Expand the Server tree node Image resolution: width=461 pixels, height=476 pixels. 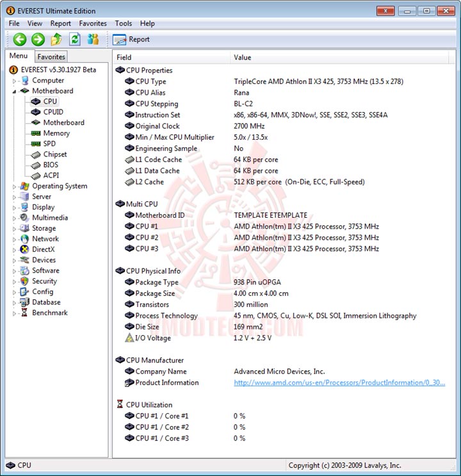(14, 197)
